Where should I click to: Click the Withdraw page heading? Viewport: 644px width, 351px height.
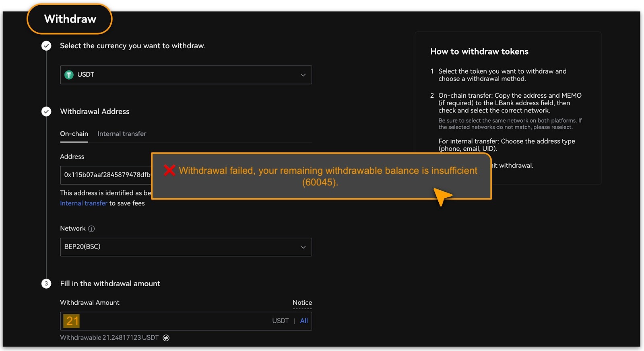click(x=70, y=19)
